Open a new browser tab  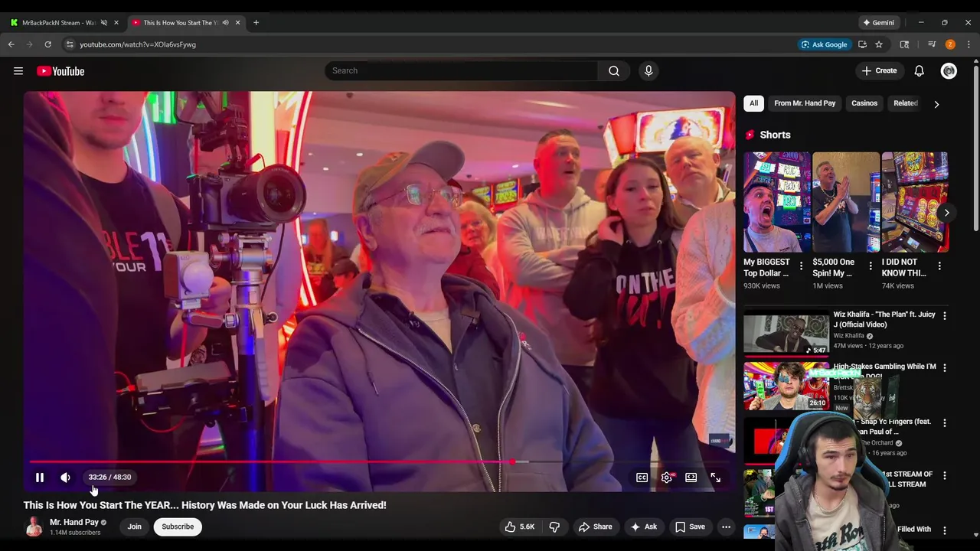coord(256,22)
